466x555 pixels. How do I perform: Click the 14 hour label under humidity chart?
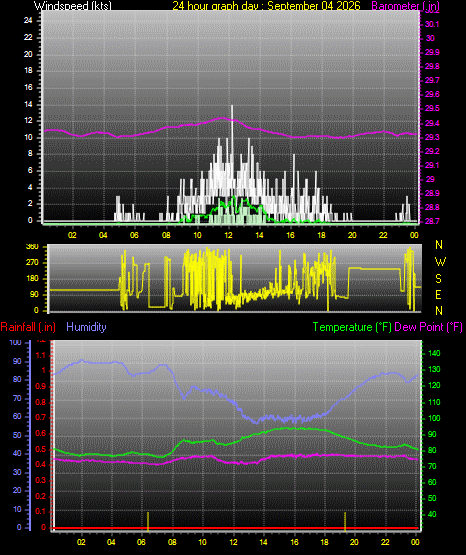(264, 542)
